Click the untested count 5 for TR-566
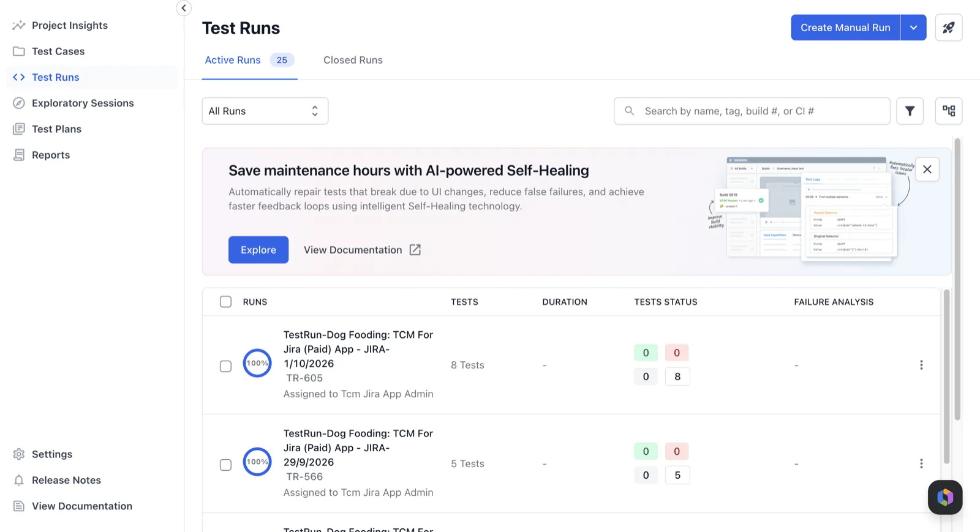980x532 pixels. (677, 475)
